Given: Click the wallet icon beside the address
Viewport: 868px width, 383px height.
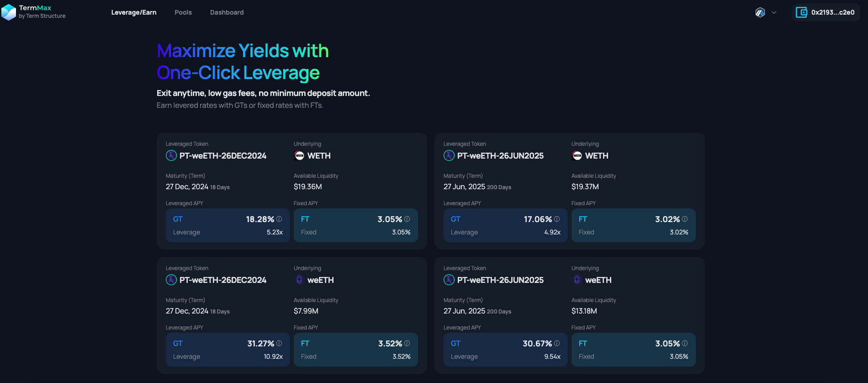Looking at the screenshot, I should (x=801, y=12).
